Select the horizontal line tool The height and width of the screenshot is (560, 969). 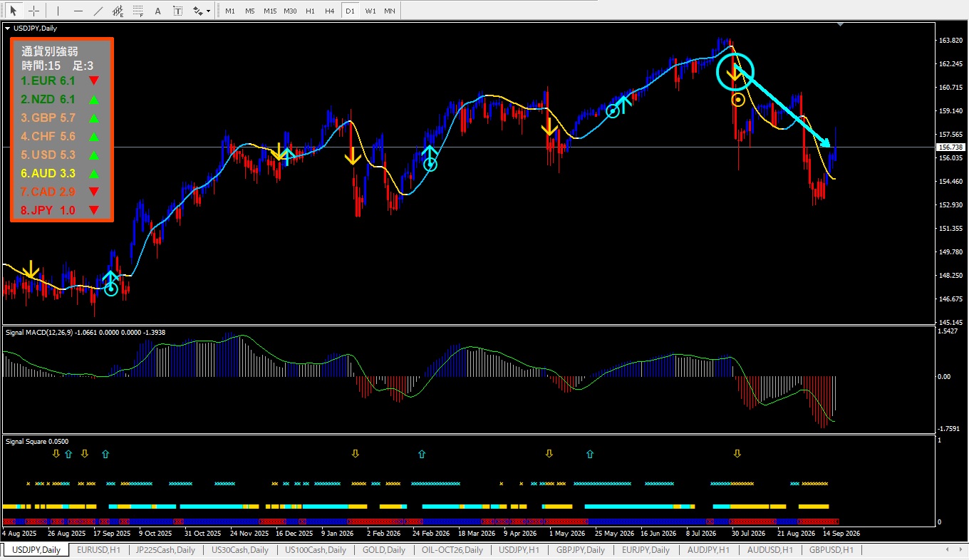(78, 11)
